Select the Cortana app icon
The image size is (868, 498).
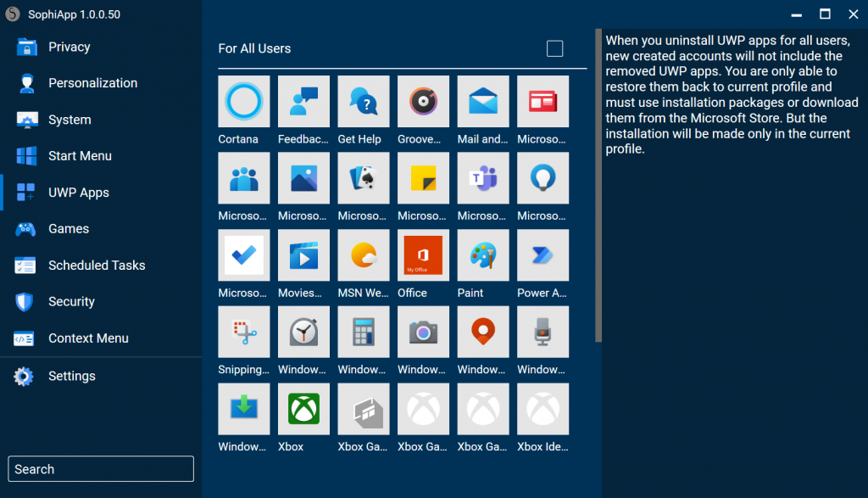pyautogui.click(x=243, y=101)
